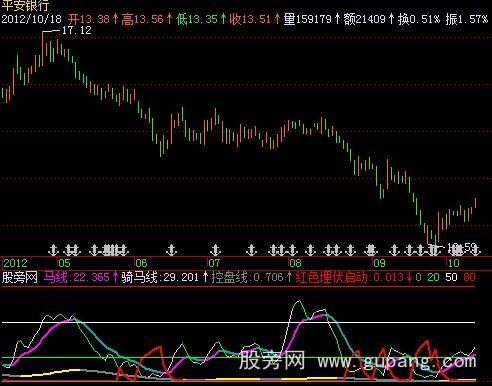Click the anchor icon just right of 07
The width and height of the screenshot is (492, 386).
tap(251, 250)
